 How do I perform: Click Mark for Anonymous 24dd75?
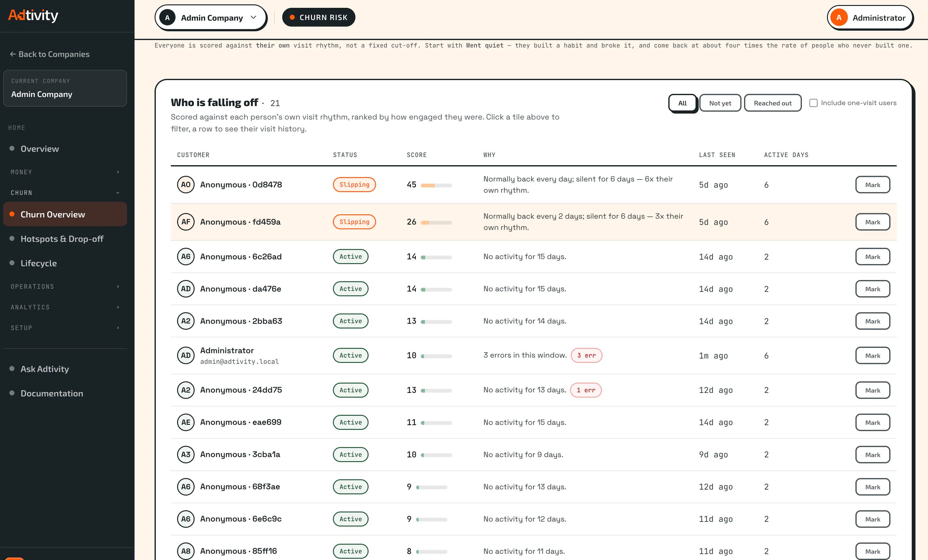click(x=873, y=390)
